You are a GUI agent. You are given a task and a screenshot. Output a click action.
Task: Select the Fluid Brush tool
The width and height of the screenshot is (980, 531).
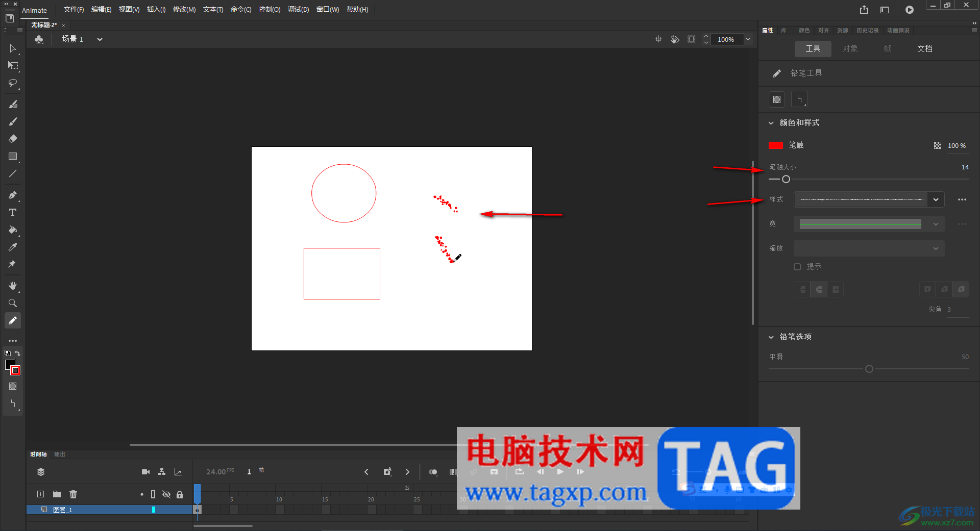coord(13,104)
